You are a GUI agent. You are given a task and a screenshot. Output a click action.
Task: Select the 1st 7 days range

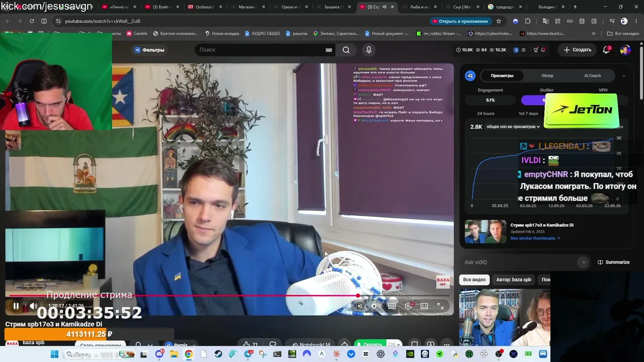528,114
